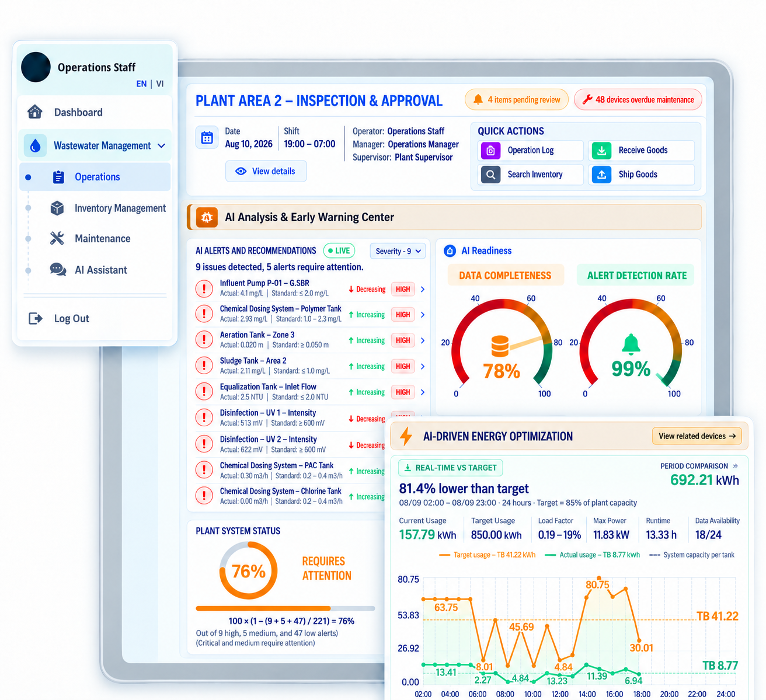
Task: Open the Severity - 9 dropdown
Action: coord(398,251)
